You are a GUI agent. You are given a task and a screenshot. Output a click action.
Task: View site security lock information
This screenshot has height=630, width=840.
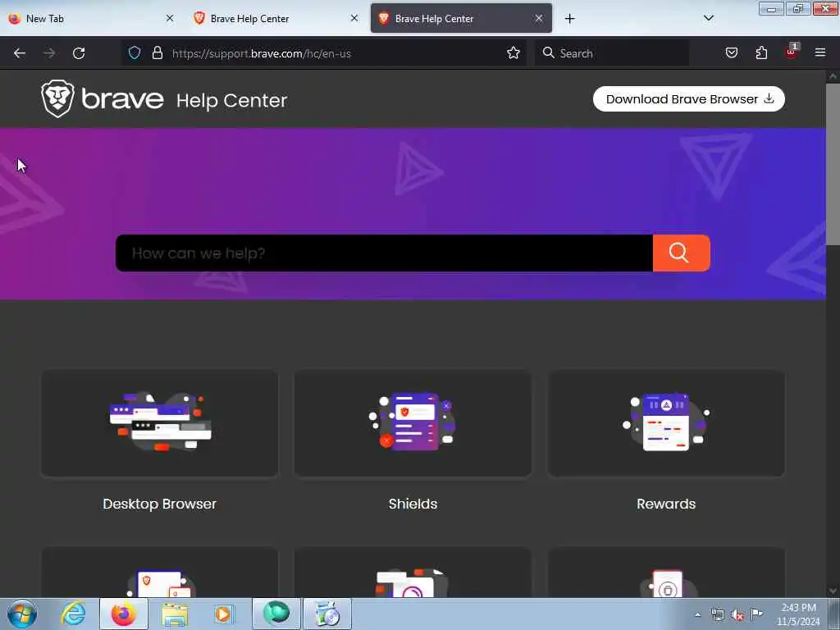point(157,52)
